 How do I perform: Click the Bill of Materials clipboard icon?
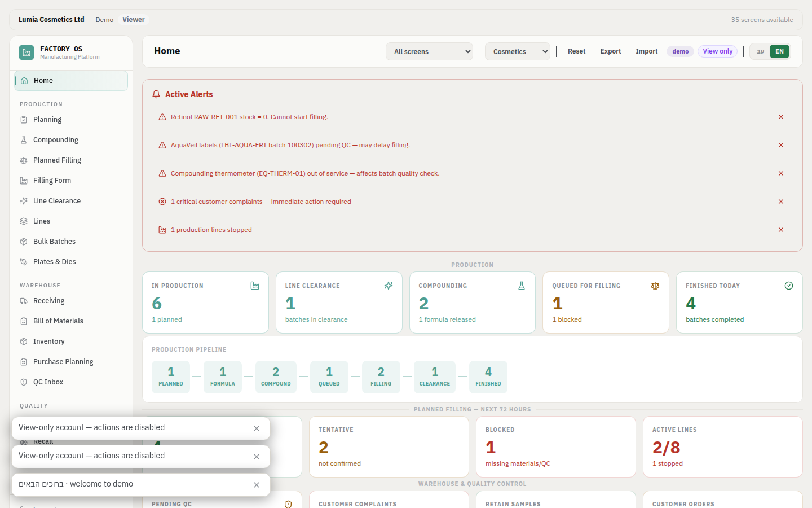pos(24,321)
